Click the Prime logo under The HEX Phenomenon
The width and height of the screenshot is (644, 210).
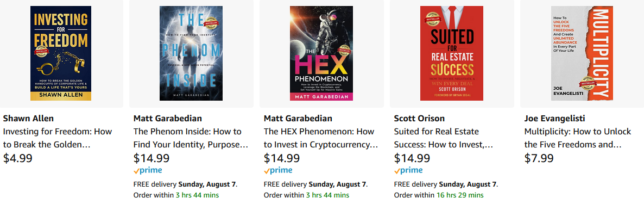pos(278,170)
